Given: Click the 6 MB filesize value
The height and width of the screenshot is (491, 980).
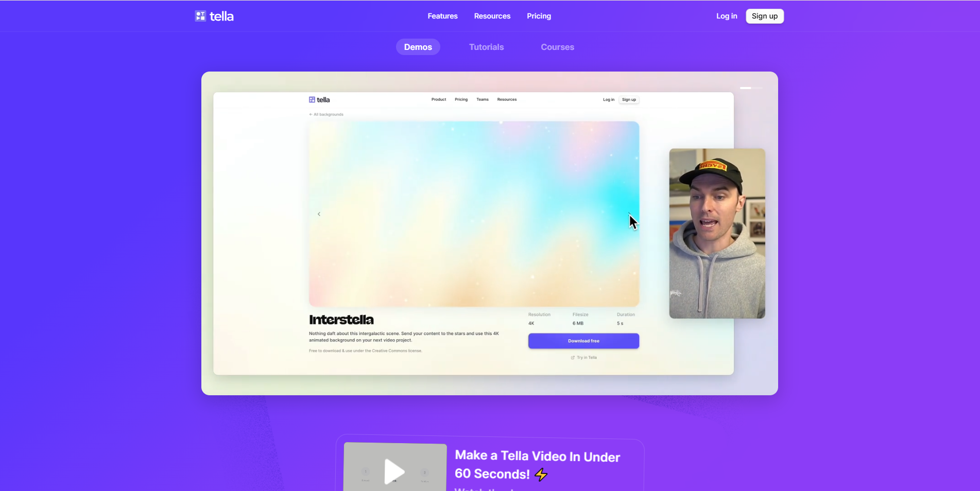Looking at the screenshot, I should pos(578,323).
